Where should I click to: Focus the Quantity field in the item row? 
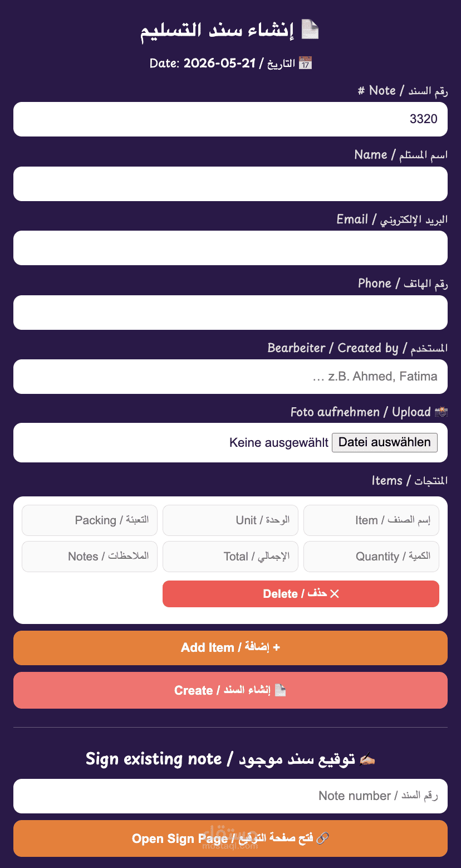(x=371, y=557)
